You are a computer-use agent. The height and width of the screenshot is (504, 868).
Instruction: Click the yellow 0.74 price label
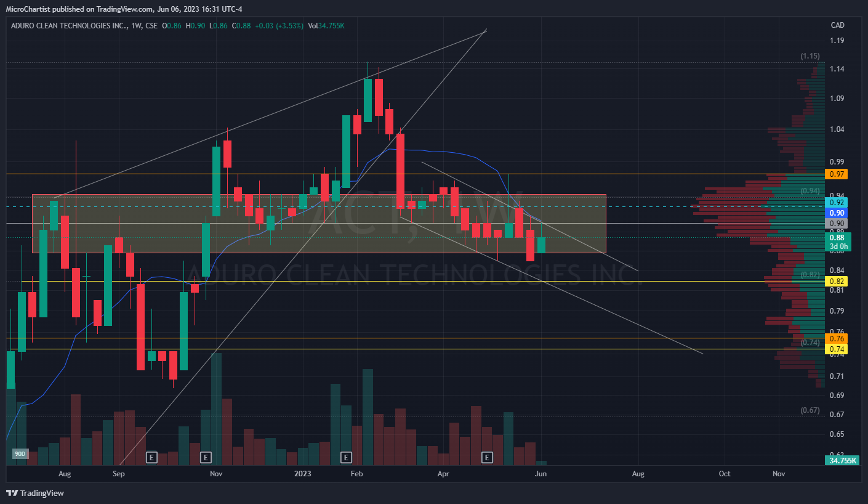point(836,349)
